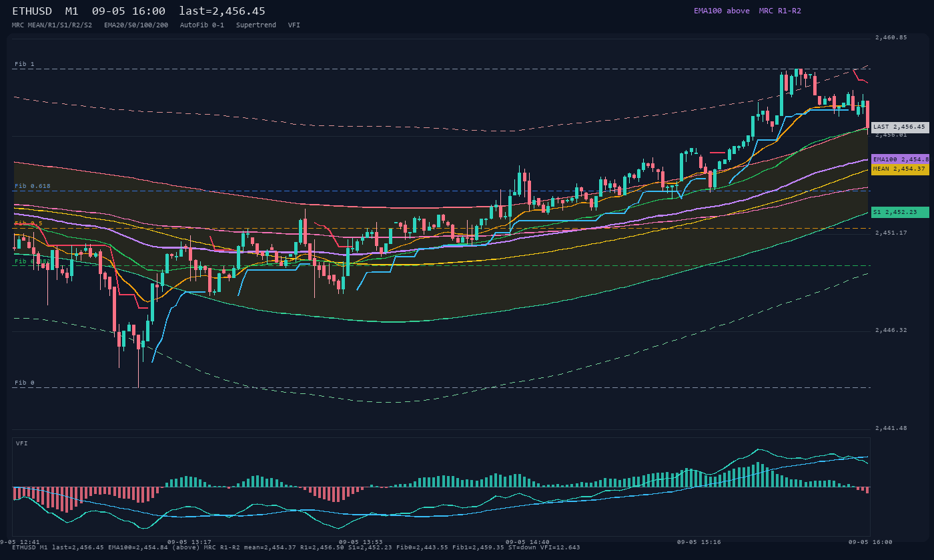Click the "09-05 13:53" time axis label
The image size is (934, 560).
click(360, 542)
